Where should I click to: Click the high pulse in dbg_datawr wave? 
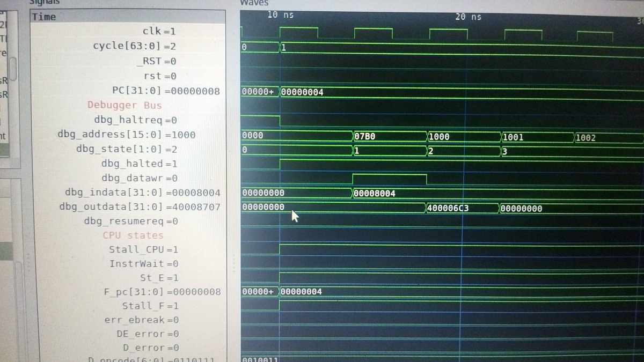(389, 179)
